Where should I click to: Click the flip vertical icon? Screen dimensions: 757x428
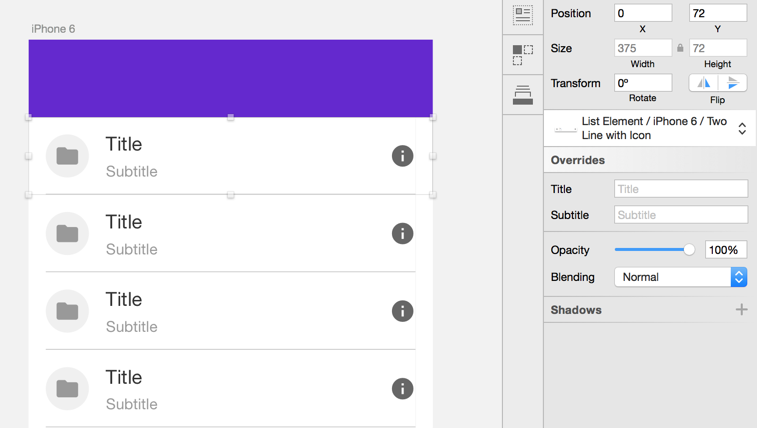[x=733, y=83]
